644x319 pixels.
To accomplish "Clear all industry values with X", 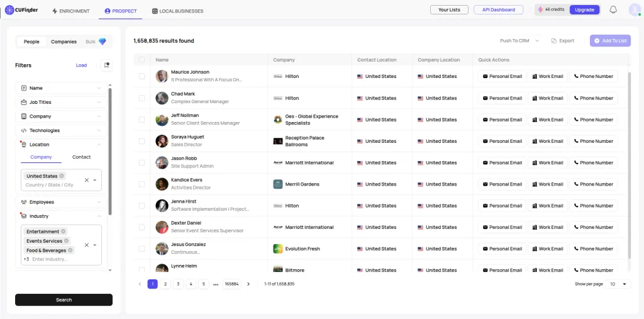I will click(x=87, y=245).
